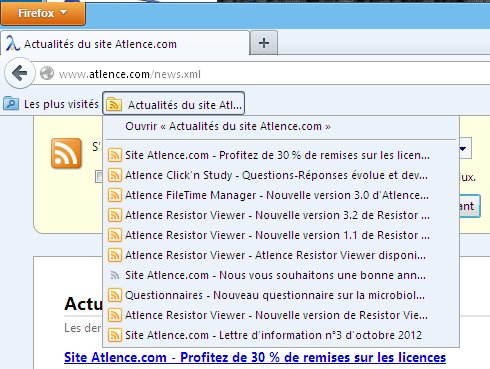This screenshot has height=369, width=490.
Task: Click the Atlence lambda favicon on the tab
Action: click(13, 43)
